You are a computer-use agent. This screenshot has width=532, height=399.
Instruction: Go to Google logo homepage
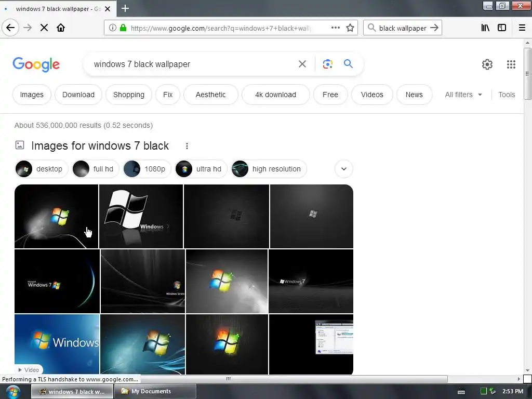(36, 64)
